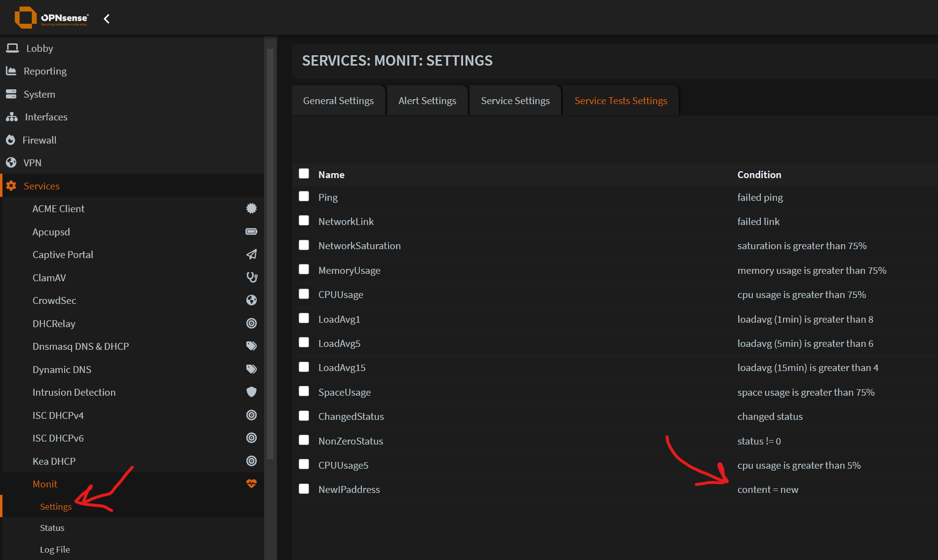Screen dimensions: 938x560
Task: Click the CrowdSec globe icon
Action: point(252,300)
